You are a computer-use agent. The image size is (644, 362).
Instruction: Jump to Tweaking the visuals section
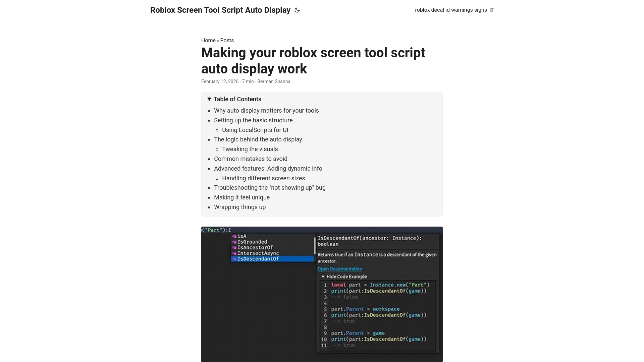pos(250,149)
